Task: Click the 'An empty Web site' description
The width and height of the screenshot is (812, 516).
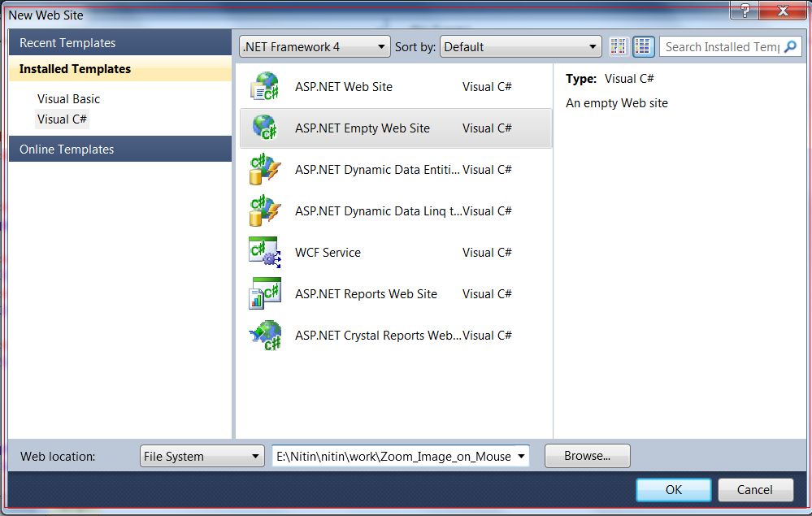Action: tap(617, 103)
